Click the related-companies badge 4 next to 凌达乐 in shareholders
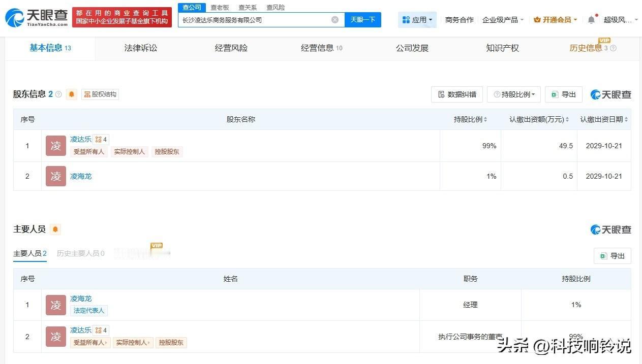This screenshot has width=642, height=364. [101, 139]
